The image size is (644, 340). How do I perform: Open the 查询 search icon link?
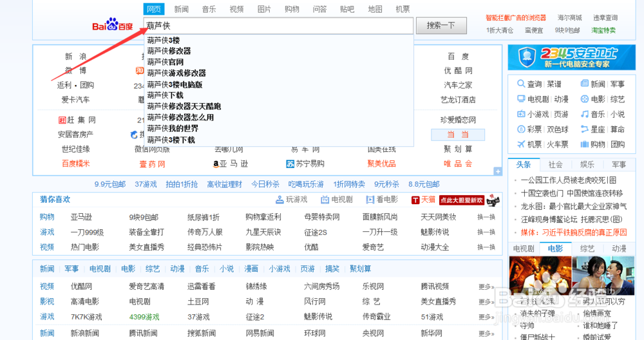pos(521,84)
